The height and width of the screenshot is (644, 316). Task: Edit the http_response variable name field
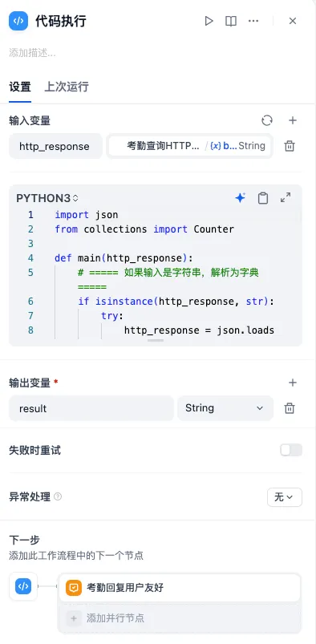coord(55,146)
